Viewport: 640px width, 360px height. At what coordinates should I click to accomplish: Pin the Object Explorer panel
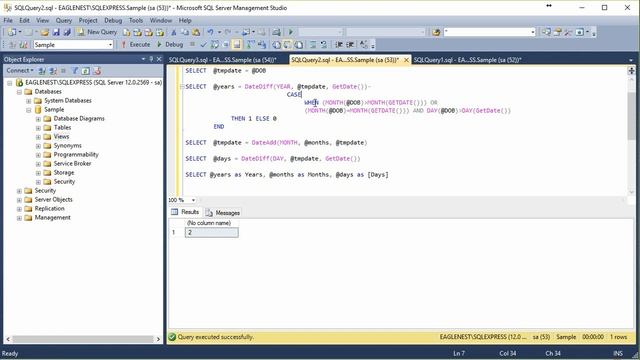[x=151, y=59]
